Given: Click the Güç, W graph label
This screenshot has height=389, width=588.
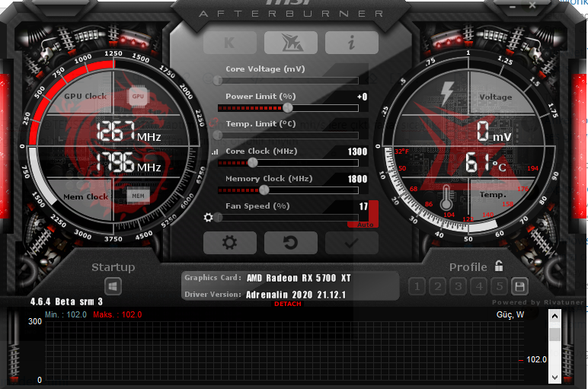Looking at the screenshot, I should (x=510, y=315).
